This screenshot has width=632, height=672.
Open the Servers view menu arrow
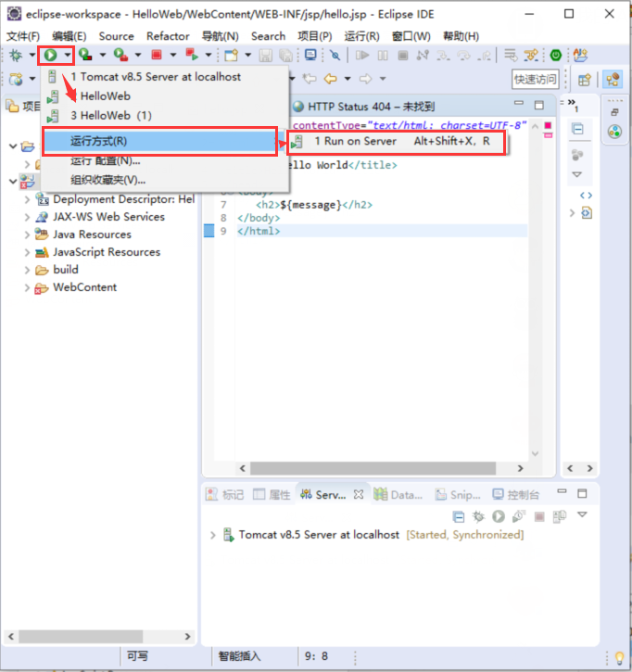[582, 515]
